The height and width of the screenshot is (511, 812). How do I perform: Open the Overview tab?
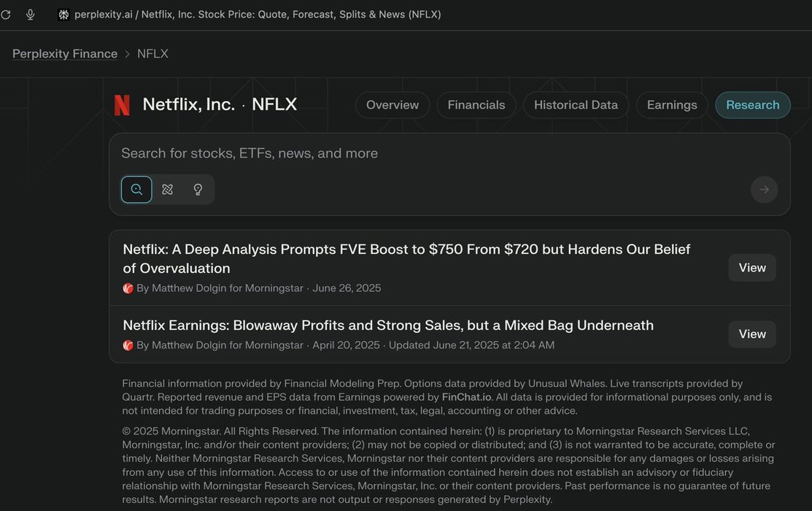pyautogui.click(x=393, y=105)
